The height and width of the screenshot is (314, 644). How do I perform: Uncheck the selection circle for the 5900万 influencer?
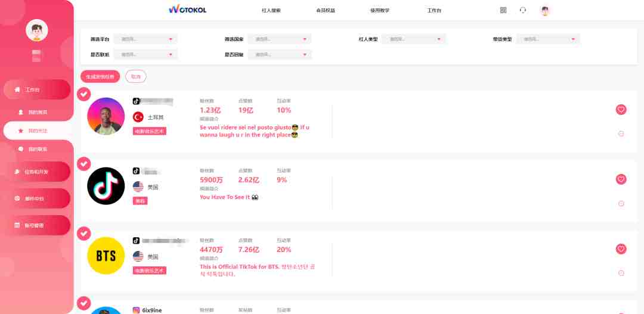[84, 164]
